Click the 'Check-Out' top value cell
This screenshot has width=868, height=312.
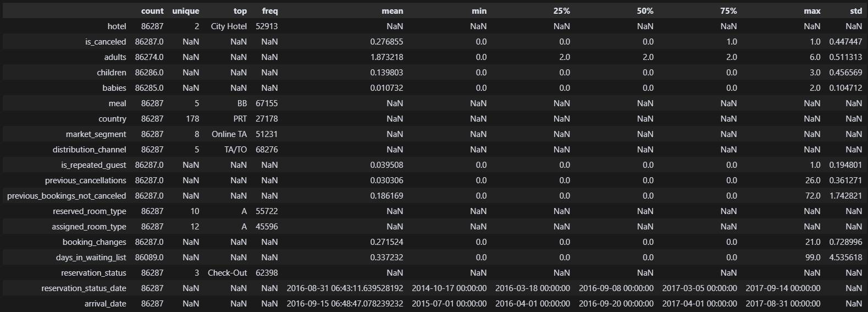[228, 273]
